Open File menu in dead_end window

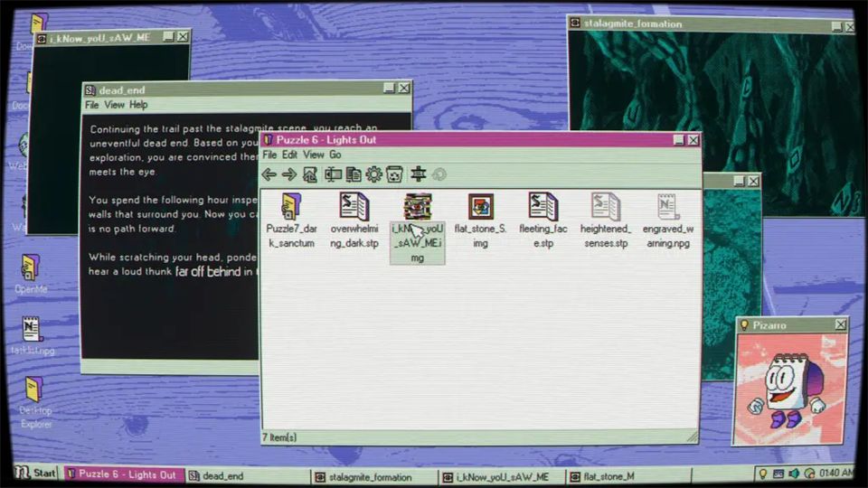tap(92, 105)
